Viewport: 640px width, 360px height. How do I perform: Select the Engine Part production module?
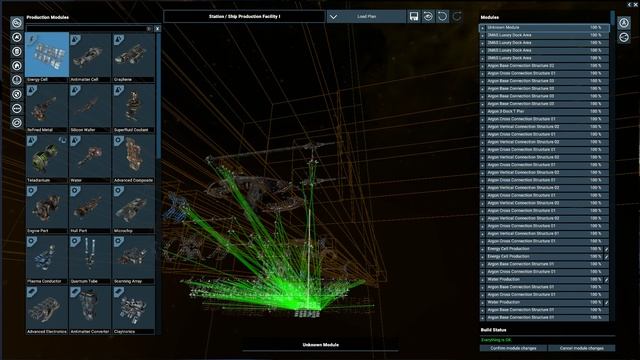click(47, 209)
